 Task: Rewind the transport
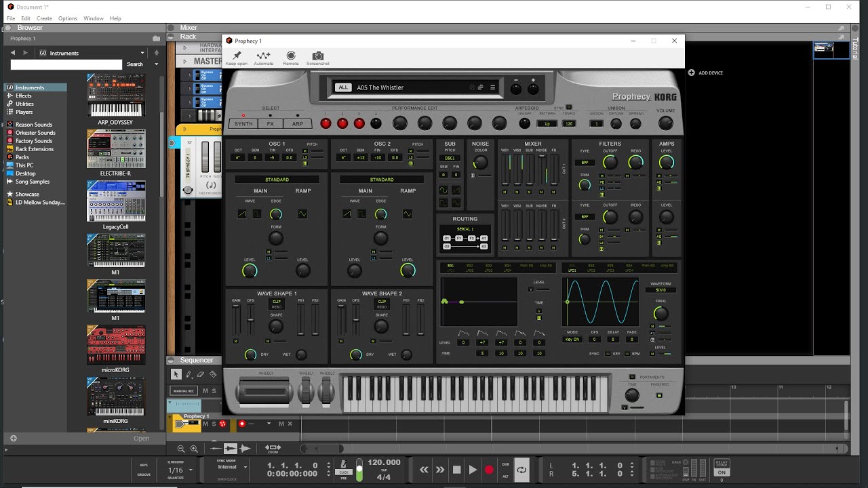click(424, 470)
